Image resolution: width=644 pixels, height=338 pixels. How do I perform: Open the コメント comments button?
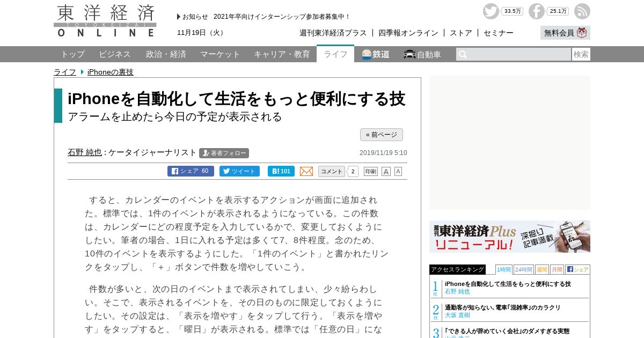[332, 171]
